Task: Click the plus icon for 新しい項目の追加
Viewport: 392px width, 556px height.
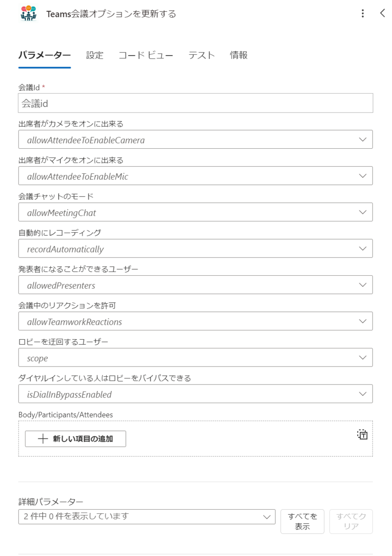Action: click(x=43, y=439)
